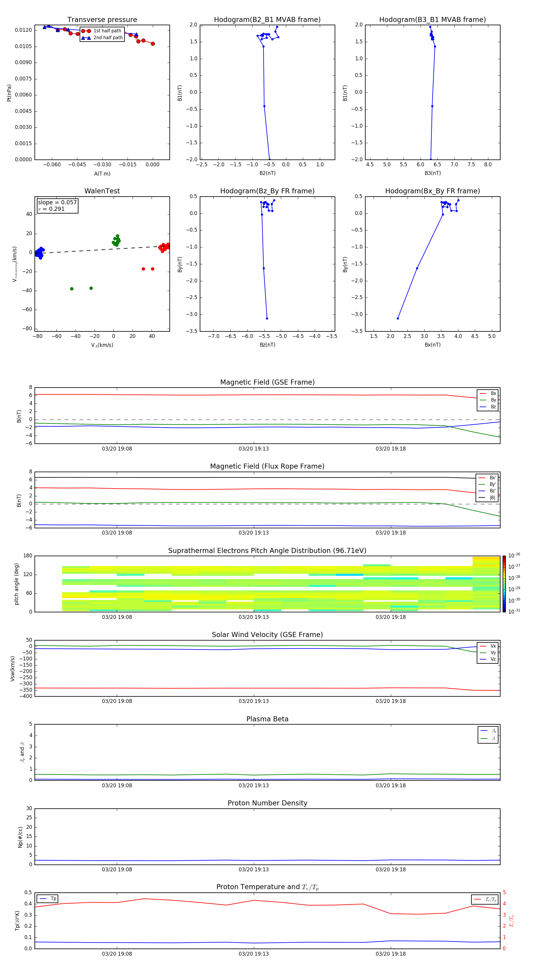Screen dimensions: 535x980
Task: Click the red Te/Tp right-axis label
Action: click(x=512, y=921)
